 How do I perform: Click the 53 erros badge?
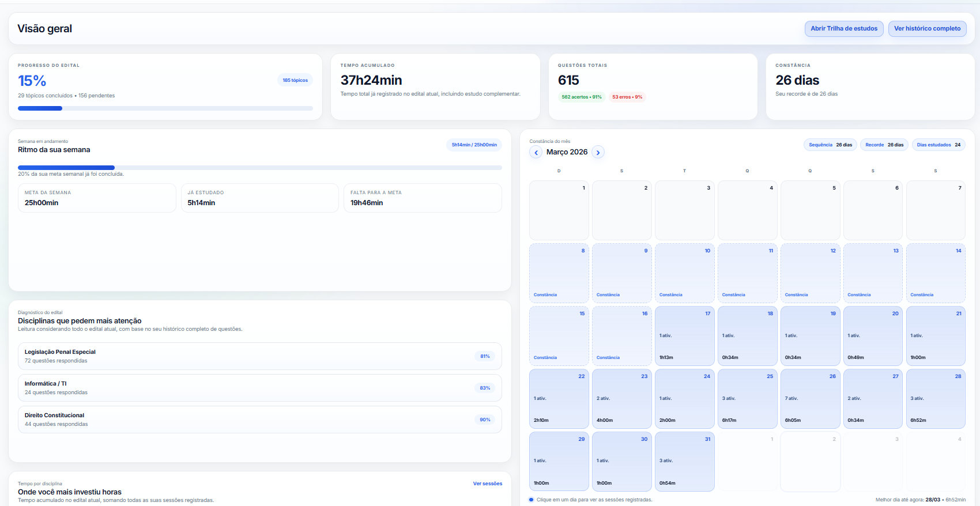tap(627, 97)
